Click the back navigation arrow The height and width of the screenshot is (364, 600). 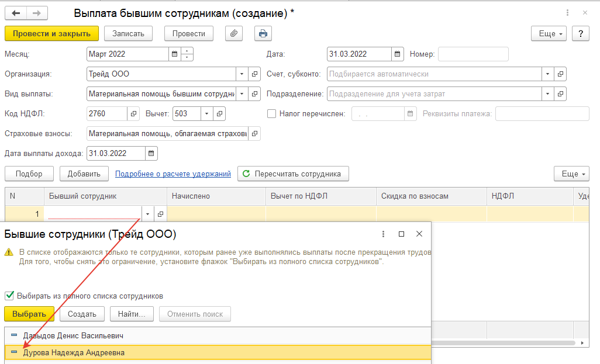pyautogui.click(x=16, y=13)
